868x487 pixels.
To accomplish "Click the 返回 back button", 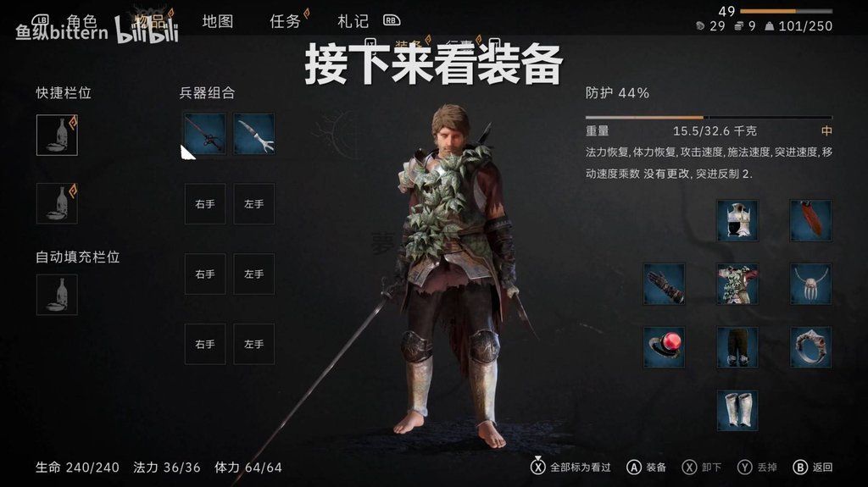I will [813, 467].
